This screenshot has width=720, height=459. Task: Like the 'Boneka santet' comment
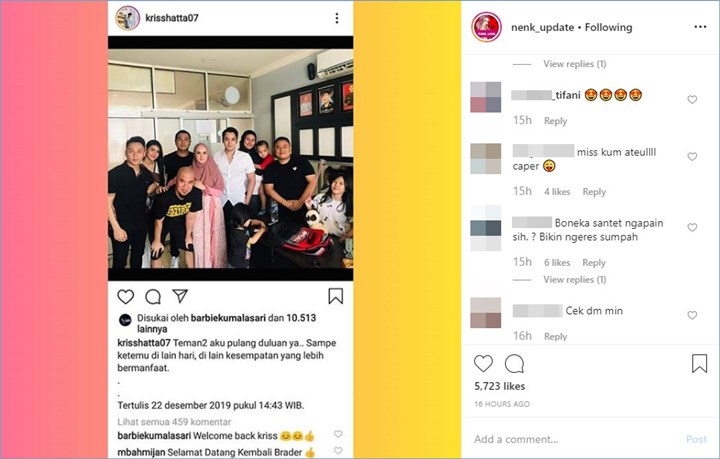(x=692, y=227)
